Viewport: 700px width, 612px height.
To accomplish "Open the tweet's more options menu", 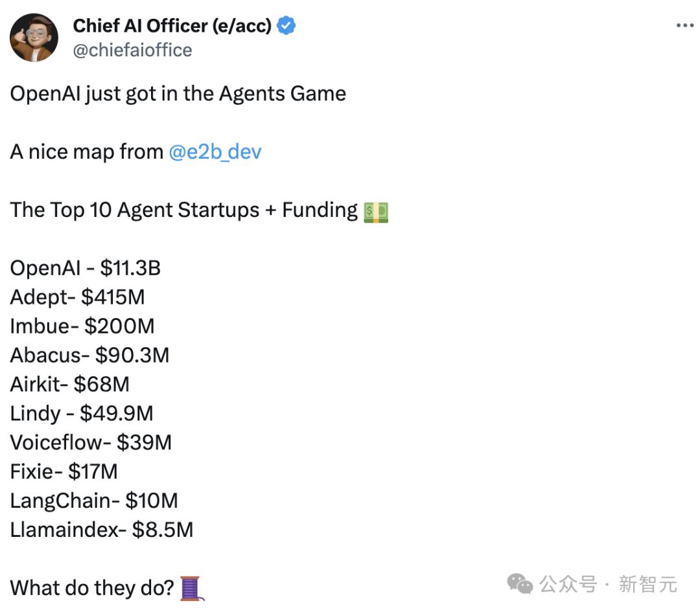I will click(x=684, y=25).
